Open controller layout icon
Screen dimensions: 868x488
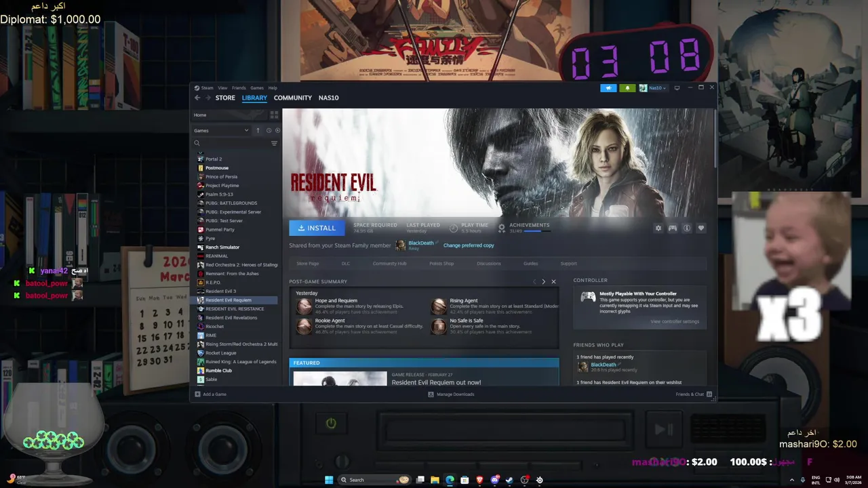tap(672, 228)
